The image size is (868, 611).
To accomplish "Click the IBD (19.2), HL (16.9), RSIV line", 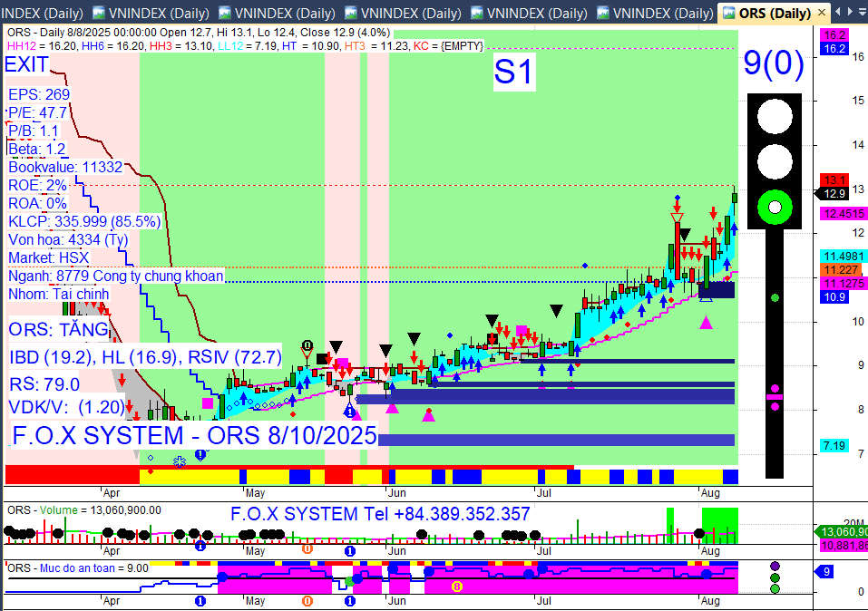I will tap(146, 357).
